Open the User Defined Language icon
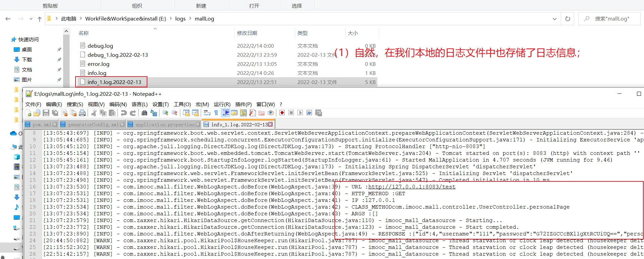 pyautogui.click(x=234, y=113)
